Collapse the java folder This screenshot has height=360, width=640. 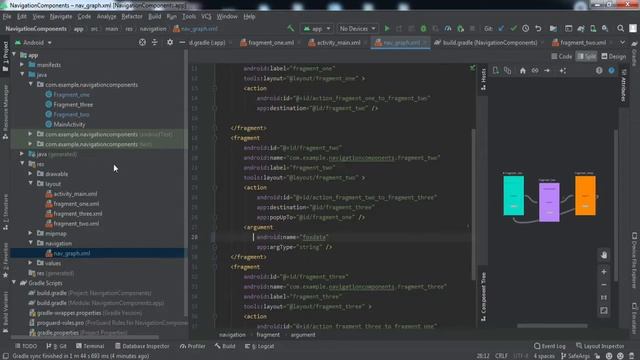pyautogui.click(x=22, y=74)
